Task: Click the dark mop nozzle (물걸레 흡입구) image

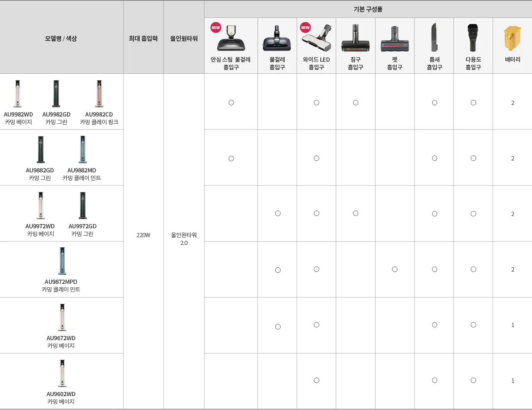Action: coord(277,39)
